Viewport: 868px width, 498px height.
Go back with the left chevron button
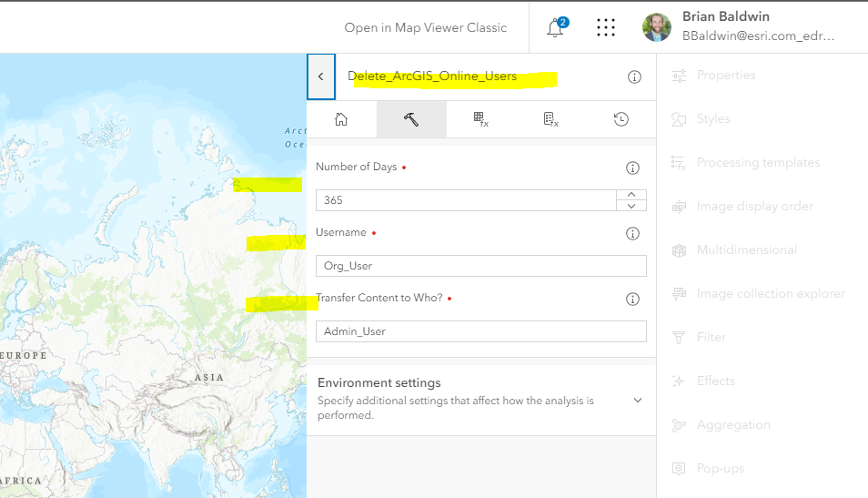[321, 76]
